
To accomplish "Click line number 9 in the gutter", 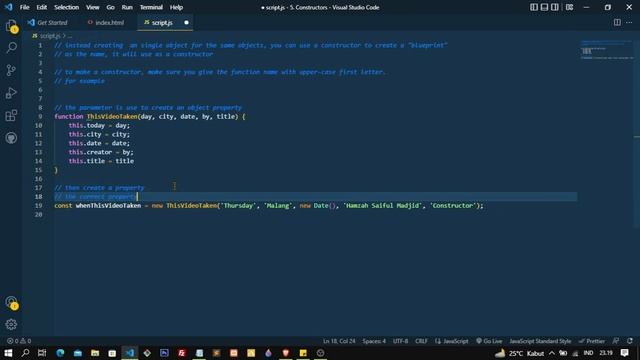I will 40,117.
